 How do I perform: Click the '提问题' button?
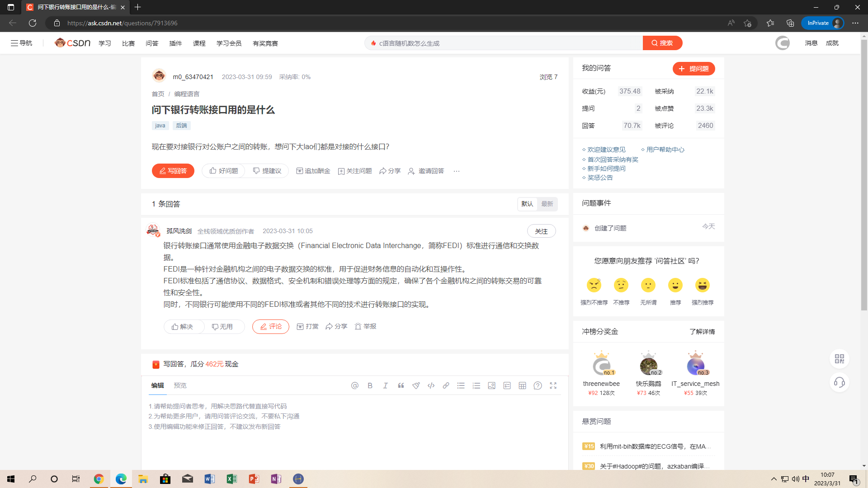click(693, 69)
